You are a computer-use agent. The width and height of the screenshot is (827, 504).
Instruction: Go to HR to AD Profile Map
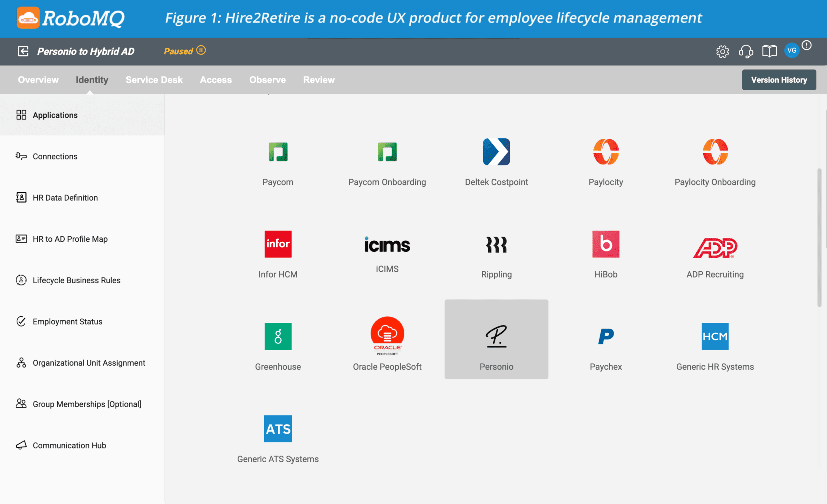click(x=70, y=239)
